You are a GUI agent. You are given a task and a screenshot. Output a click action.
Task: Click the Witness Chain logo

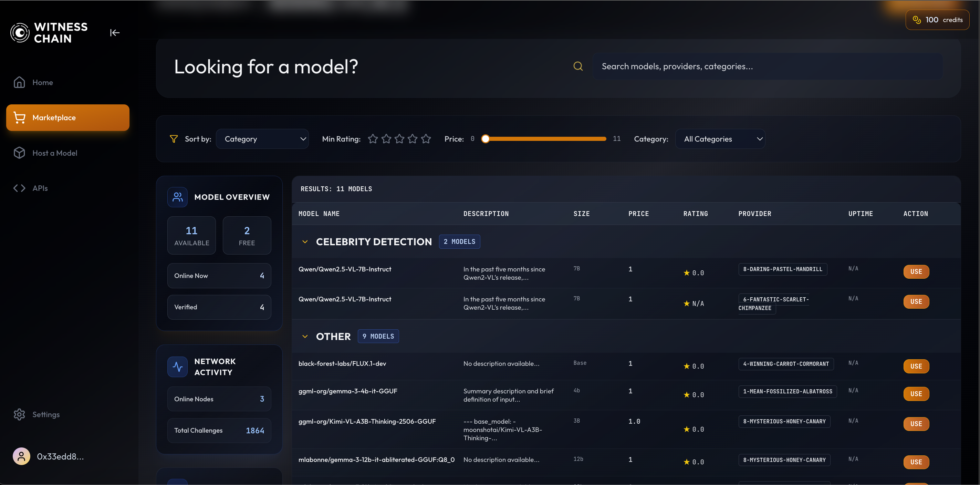pyautogui.click(x=20, y=33)
